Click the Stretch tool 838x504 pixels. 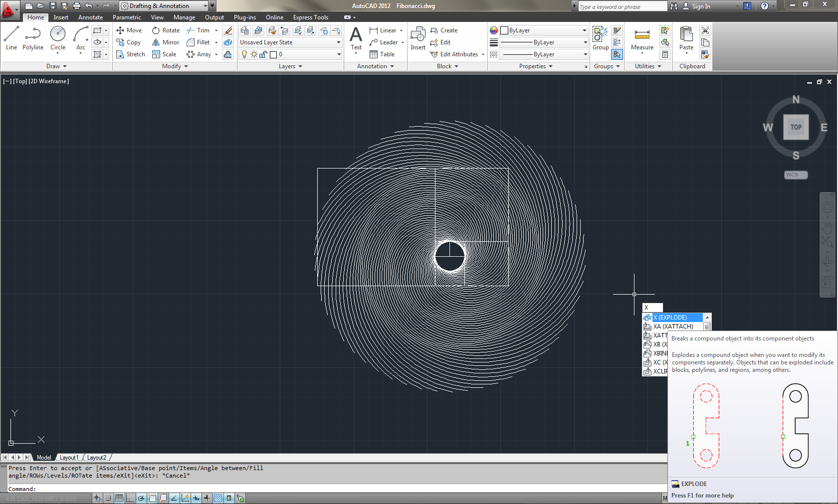131,54
